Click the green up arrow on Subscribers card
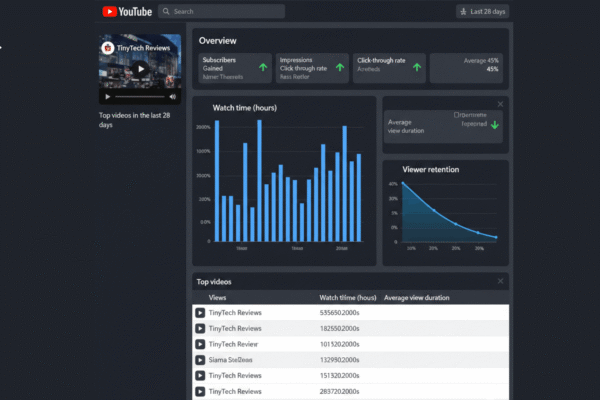This screenshot has height=400, width=600. pyautogui.click(x=263, y=67)
